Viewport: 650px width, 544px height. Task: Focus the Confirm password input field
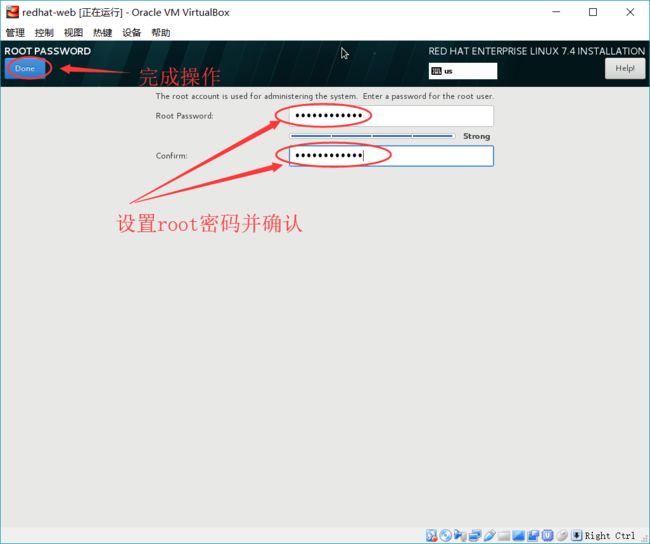(391, 156)
